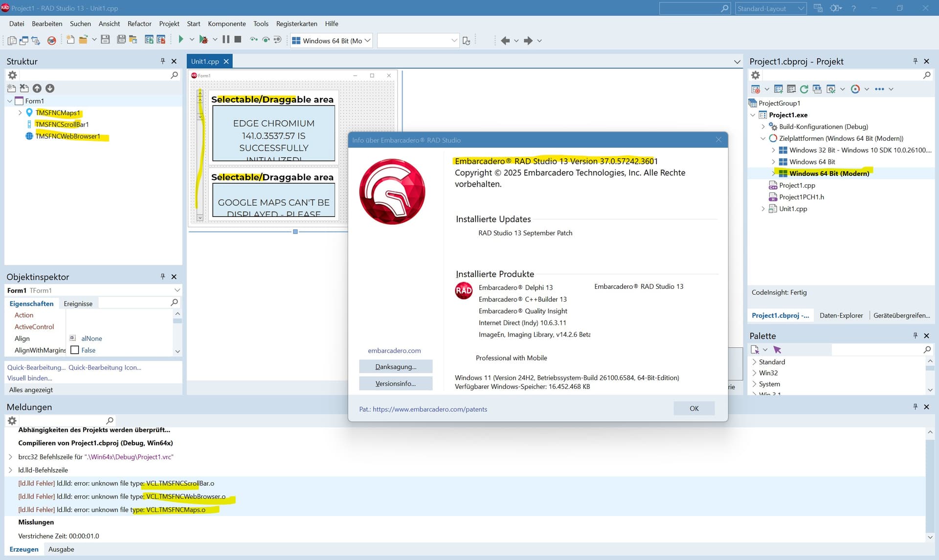Click the refresh icon in Projekt toolbar
Viewport: 939px width, 560px height.
804,89
